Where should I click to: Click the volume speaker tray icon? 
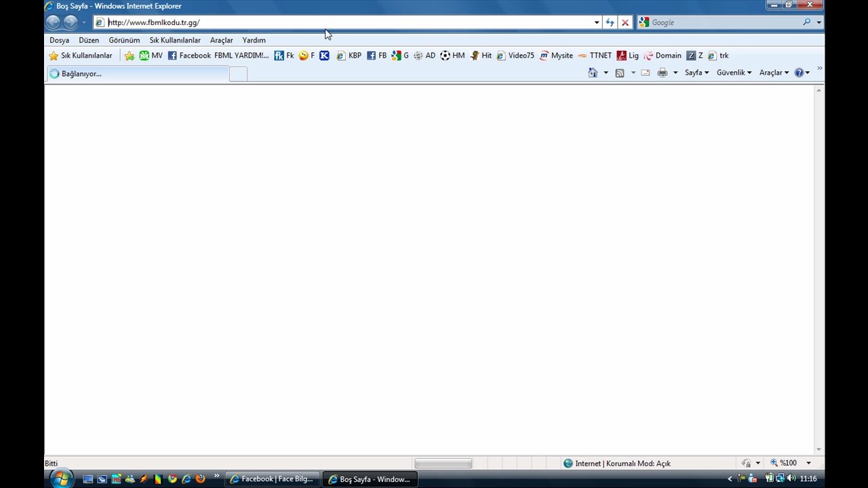791,479
